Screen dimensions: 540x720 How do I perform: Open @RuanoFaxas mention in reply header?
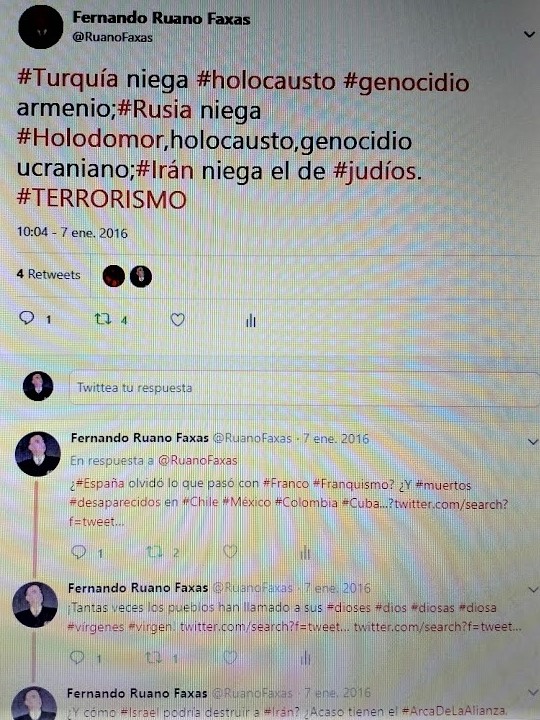[x=197, y=460]
